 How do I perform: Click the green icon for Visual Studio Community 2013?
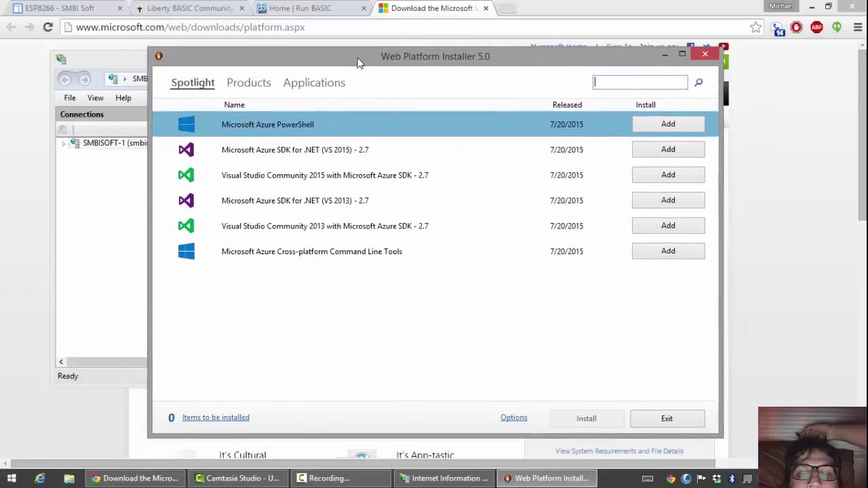pos(186,226)
